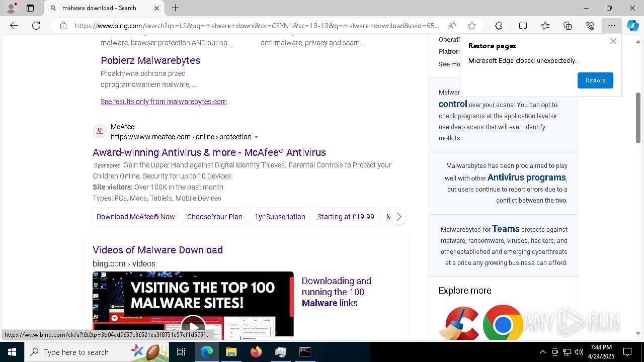The image size is (644, 362).
Task: Open Downloading and running 100 Malware links
Action: click(337, 292)
